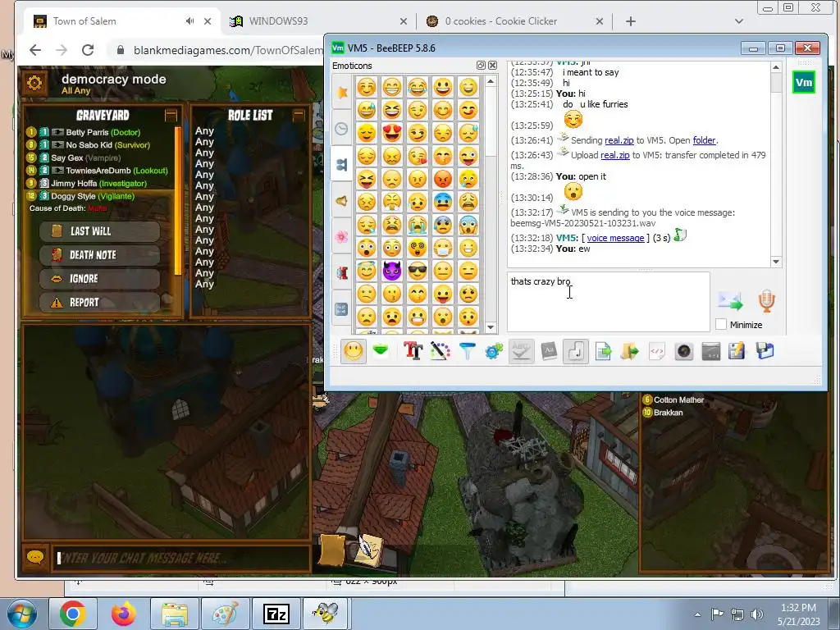The height and width of the screenshot is (630, 840).
Task: Click the game chat message input
Action: point(181,558)
